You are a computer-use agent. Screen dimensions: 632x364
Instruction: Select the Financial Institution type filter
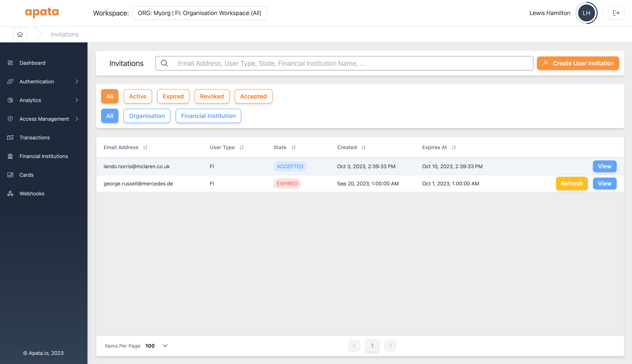point(208,116)
